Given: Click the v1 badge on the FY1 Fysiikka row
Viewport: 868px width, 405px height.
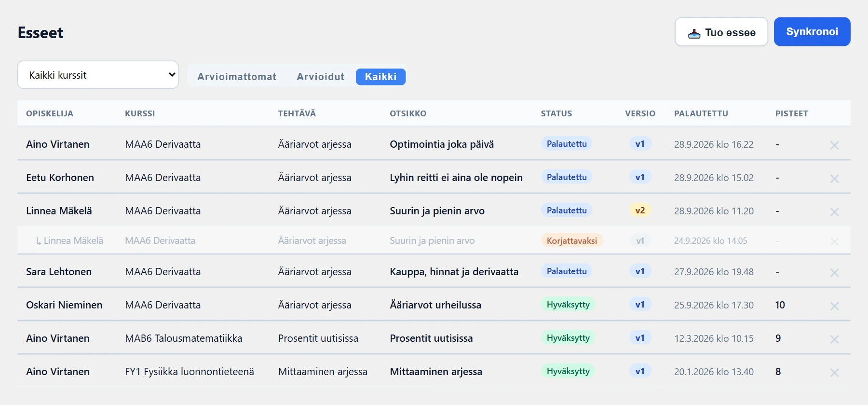Looking at the screenshot, I should coord(640,371).
